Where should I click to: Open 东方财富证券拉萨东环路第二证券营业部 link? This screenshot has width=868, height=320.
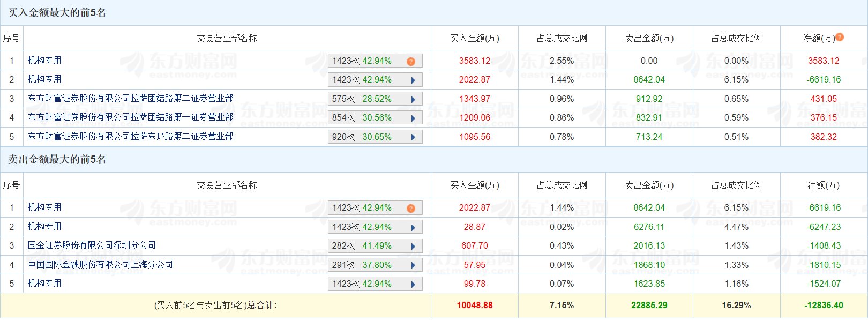point(130,136)
